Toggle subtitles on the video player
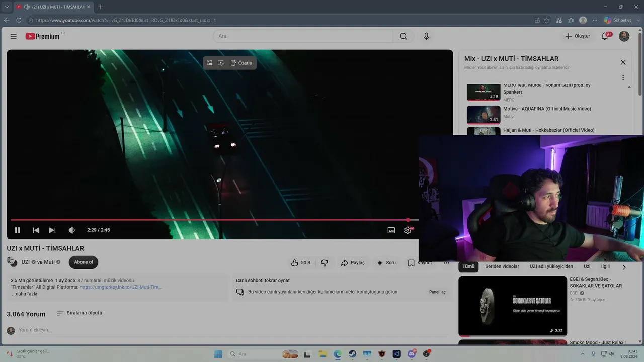The height and width of the screenshot is (362, 644). 391,230
